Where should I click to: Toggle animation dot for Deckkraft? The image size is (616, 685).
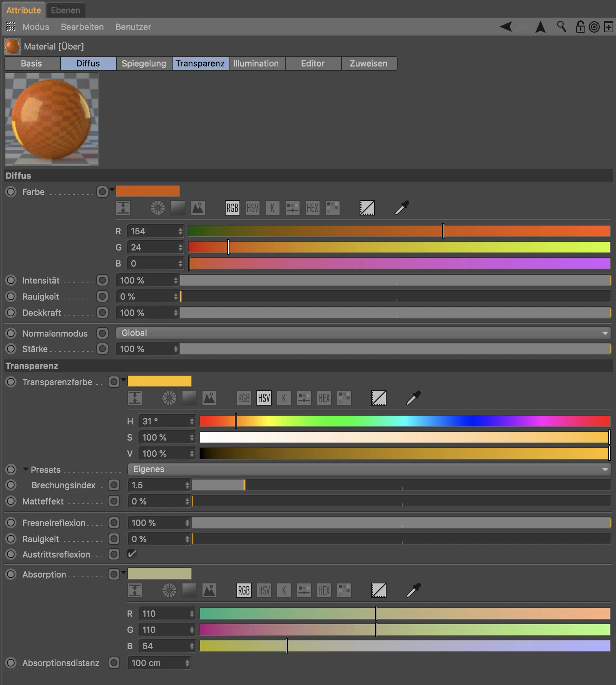[x=11, y=312]
